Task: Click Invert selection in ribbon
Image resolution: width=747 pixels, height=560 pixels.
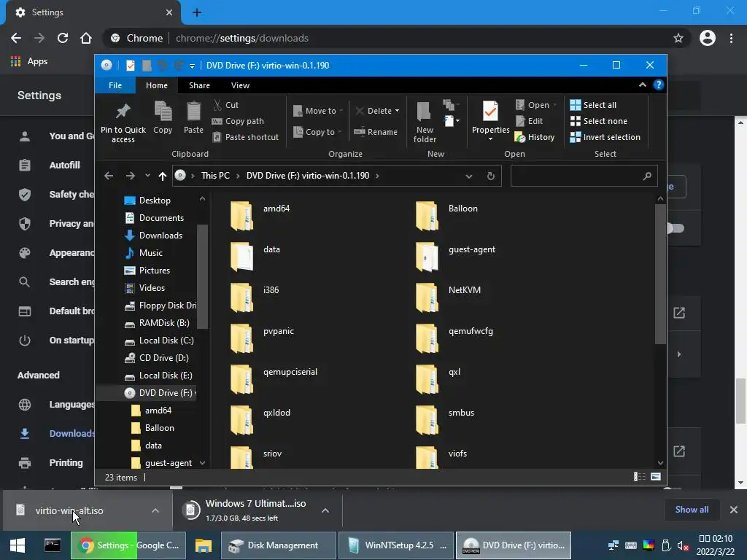Action: pyautogui.click(x=605, y=137)
